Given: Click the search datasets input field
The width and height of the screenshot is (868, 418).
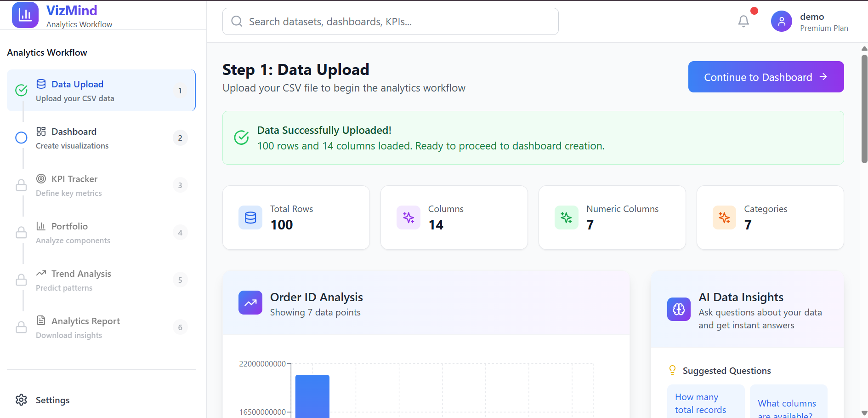Looking at the screenshot, I should [391, 21].
